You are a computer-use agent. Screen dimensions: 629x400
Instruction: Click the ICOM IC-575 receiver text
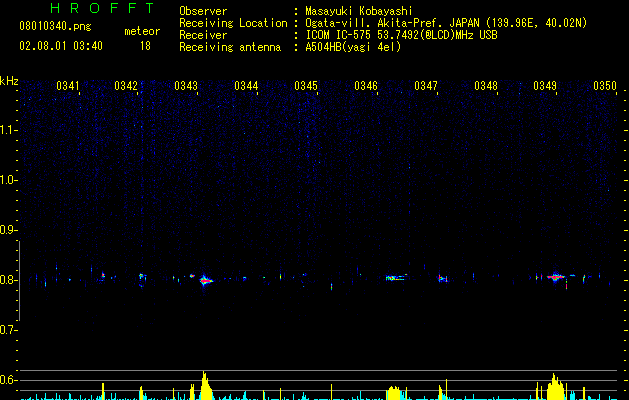point(401,35)
